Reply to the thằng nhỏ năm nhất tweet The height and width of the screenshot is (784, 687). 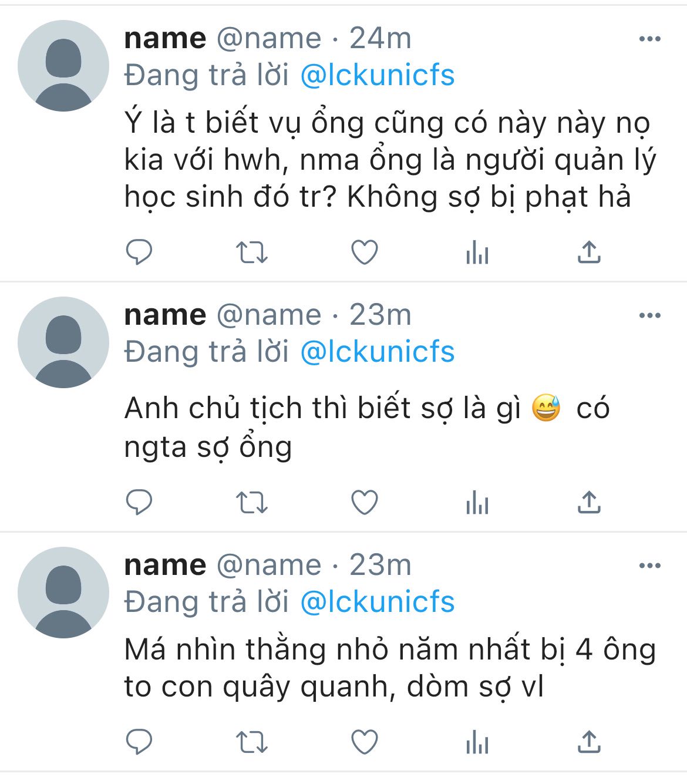139,742
